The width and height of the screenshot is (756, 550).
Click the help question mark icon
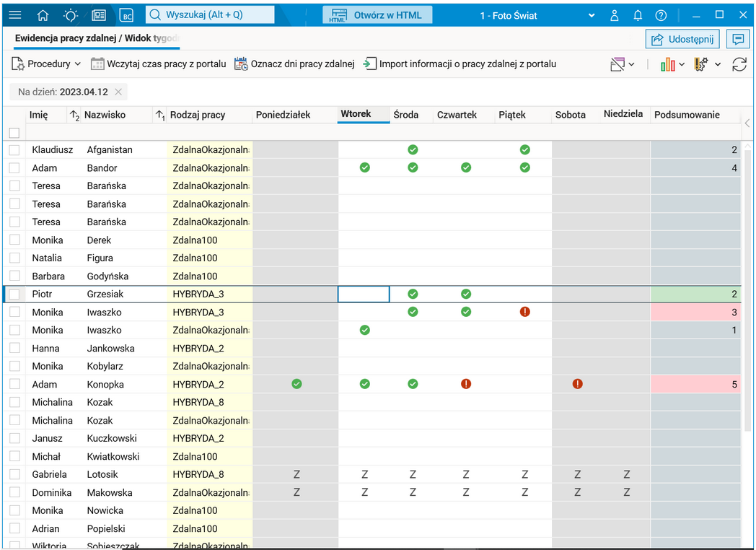661,15
